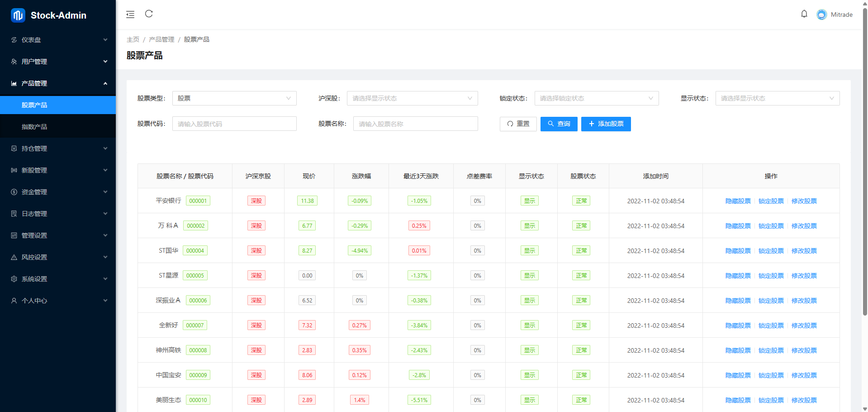Open the 锁定状态 dropdown selector
The width and height of the screenshot is (868, 412).
(x=596, y=98)
